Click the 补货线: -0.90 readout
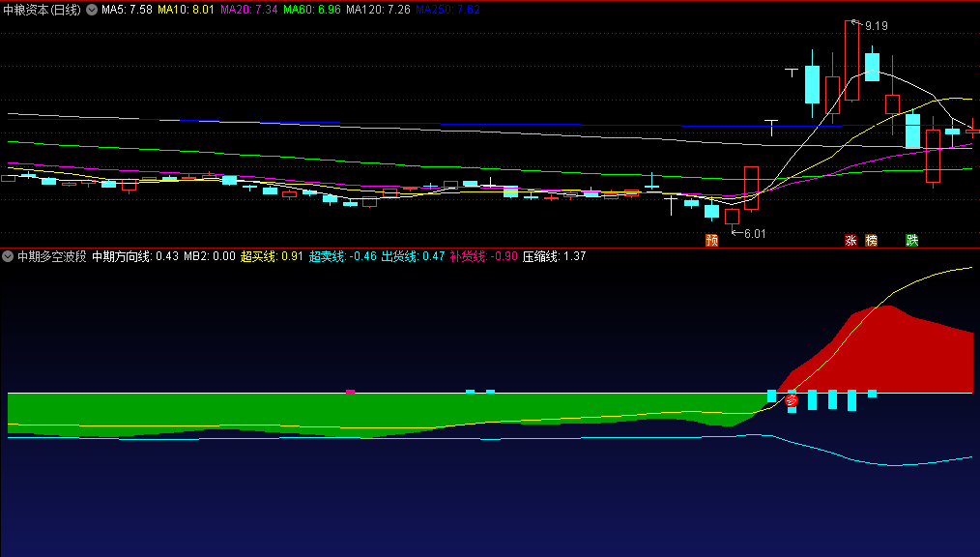The height and width of the screenshot is (557, 980). 484,256
